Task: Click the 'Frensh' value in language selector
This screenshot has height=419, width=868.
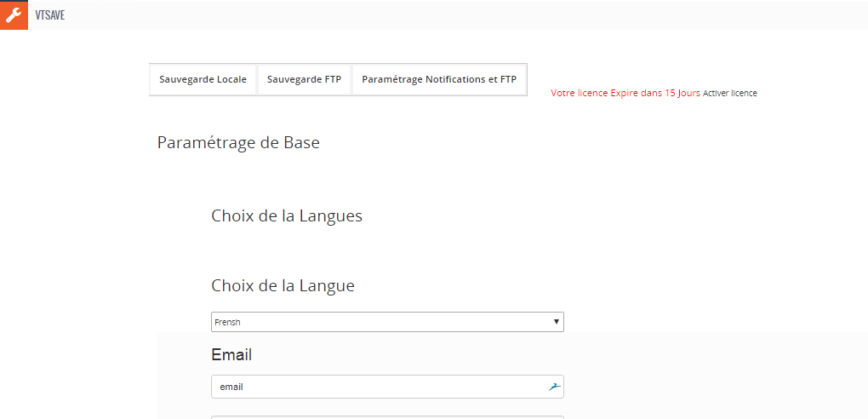Action: click(x=227, y=322)
